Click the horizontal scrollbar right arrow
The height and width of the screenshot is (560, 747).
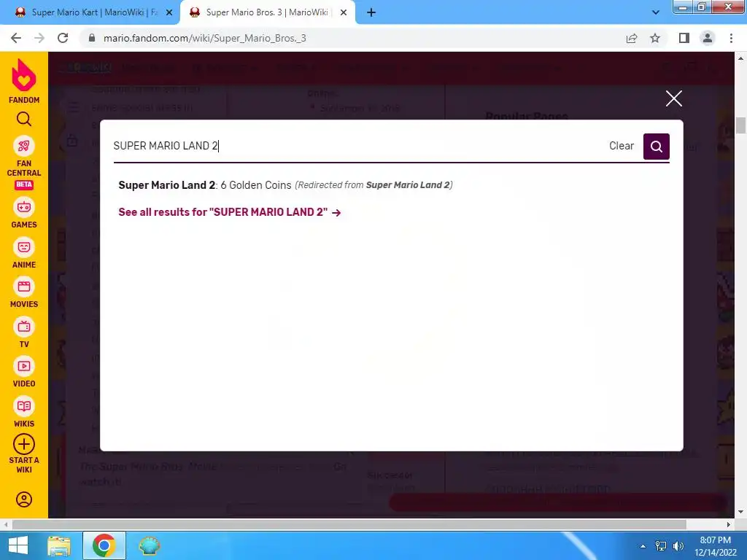(x=729, y=524)
